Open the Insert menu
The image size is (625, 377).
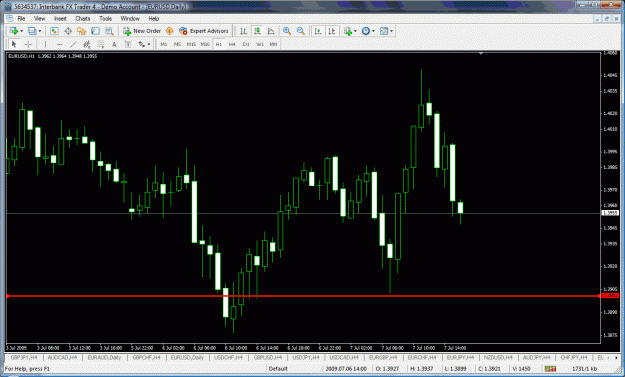coord(60,19)
